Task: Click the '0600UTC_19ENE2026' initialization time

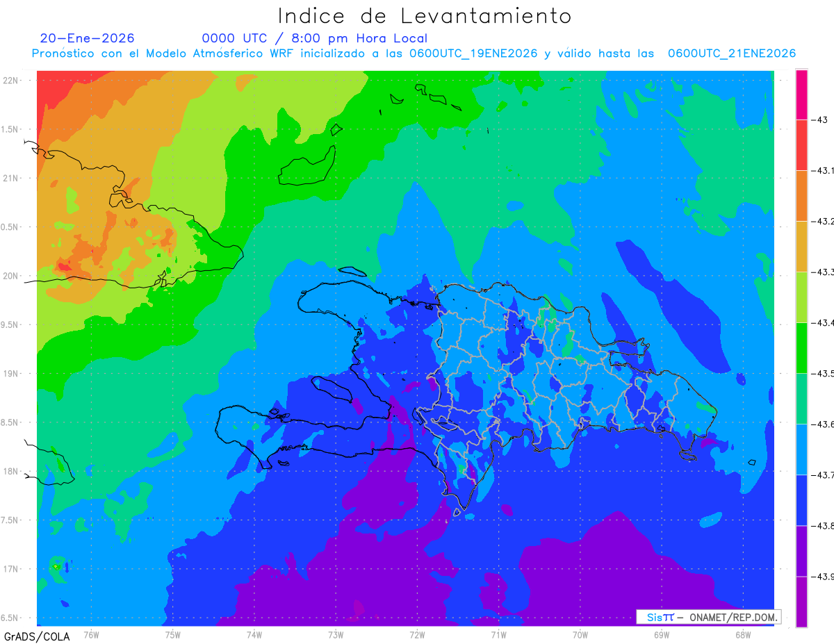Action: (x=473, y=53)
